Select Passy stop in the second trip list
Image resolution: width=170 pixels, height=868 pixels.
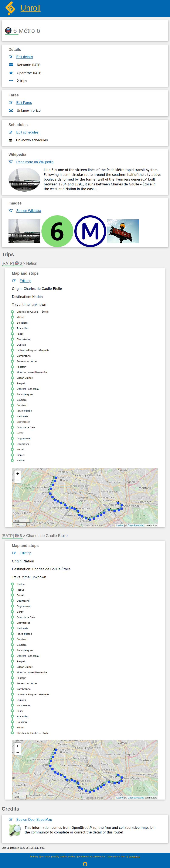pos(20,711)
